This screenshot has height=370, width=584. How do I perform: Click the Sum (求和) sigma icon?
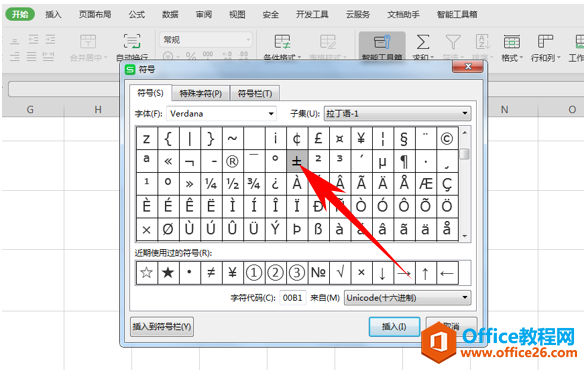tap(423, 46)
